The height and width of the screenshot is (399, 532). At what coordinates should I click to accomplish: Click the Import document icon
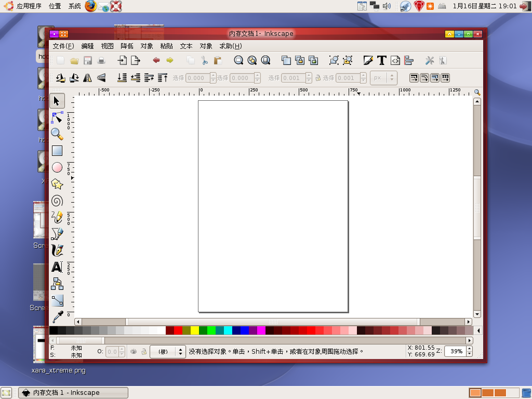pyautogui.click(x=122, y=60)
